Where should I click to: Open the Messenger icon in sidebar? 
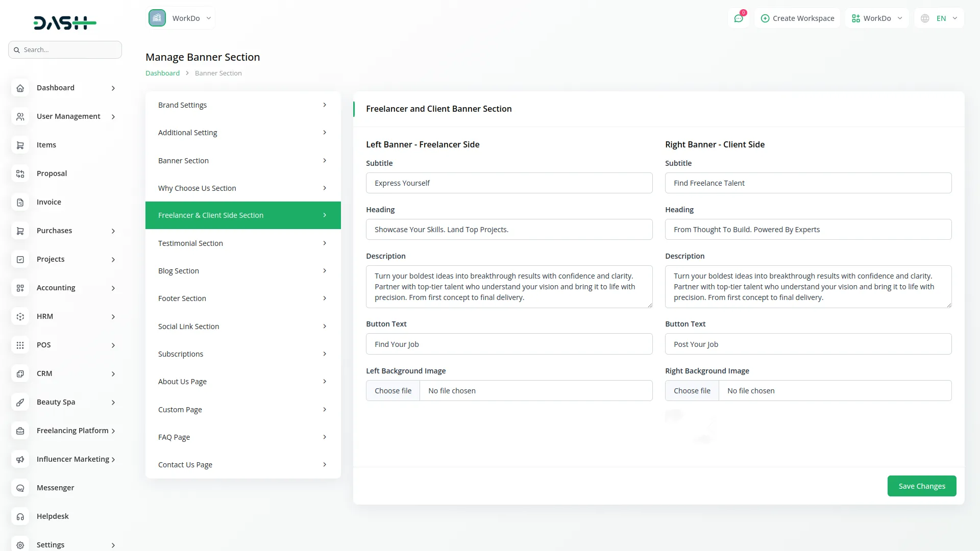pos(20,488)
